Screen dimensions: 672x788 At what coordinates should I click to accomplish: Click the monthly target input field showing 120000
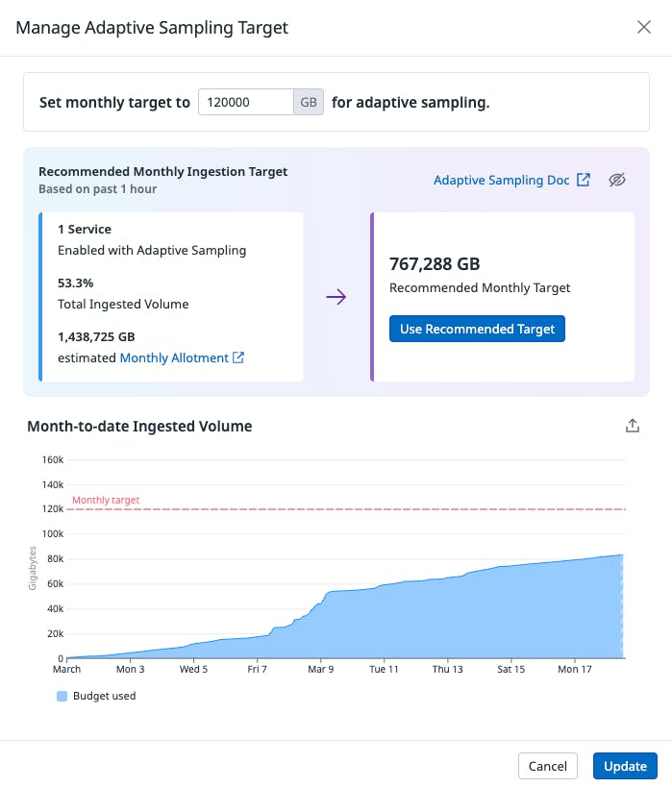coord(245,102)
